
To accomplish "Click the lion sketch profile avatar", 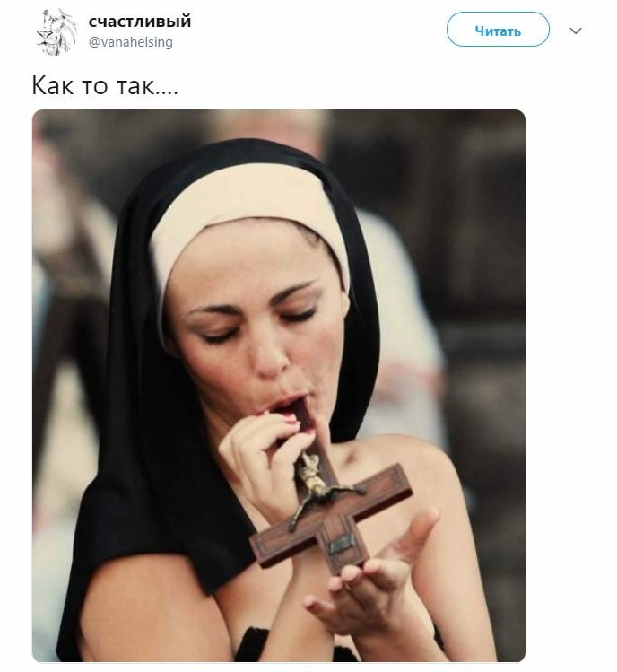I will tap(57, 32).
